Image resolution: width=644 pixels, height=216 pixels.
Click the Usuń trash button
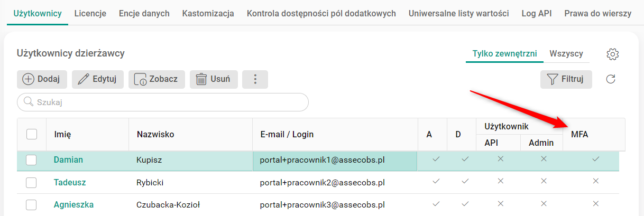click(x=214, y=79)
